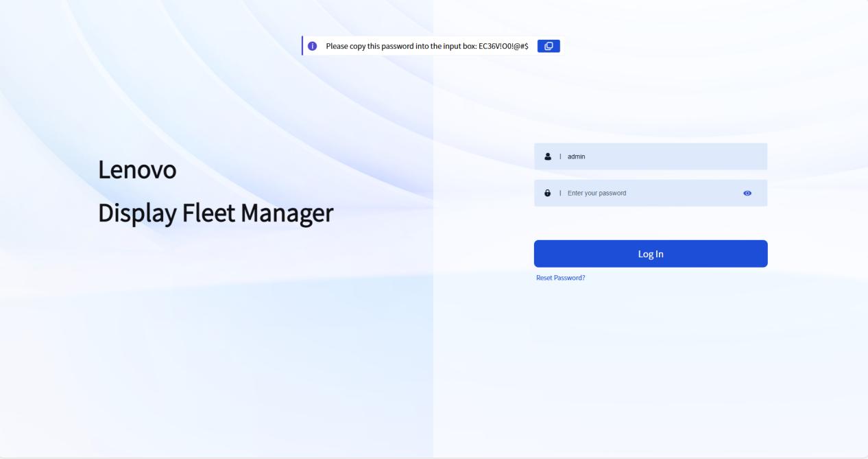Click the Lenovo heading text
The height and width of the screenshot is (459, 868).
coord(137,169)
